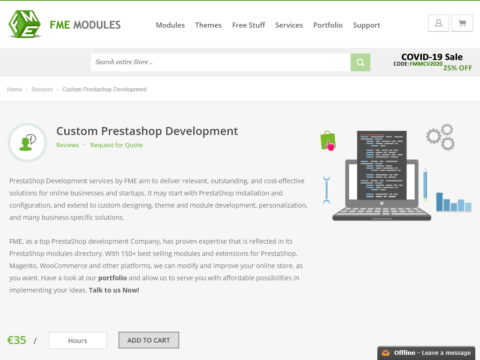Image resolution: width=480 pixels, height=360 pixels.
Task: Click the Custom Prestashop Development breadcrumb text
Action: [104, 89]
